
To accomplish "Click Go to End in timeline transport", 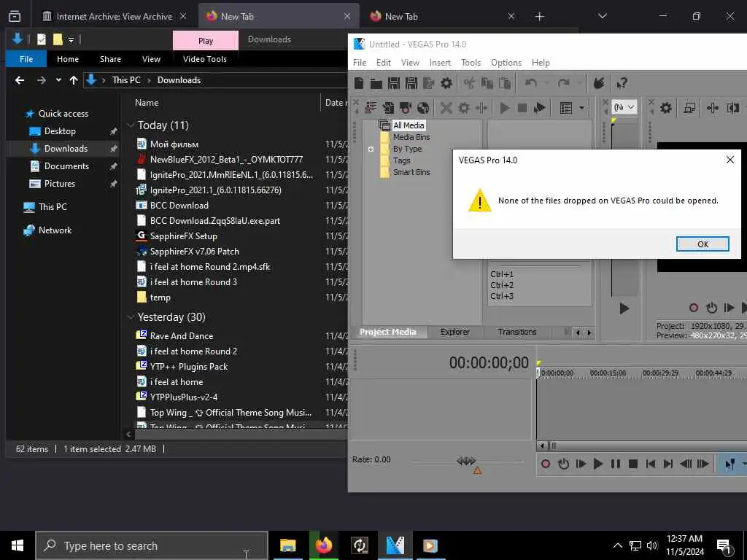I will click(x=668, y=464).
